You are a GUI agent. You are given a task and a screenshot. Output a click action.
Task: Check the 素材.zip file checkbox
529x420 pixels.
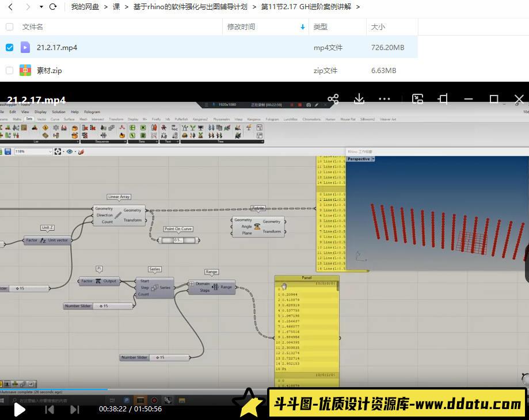[9, 70]
